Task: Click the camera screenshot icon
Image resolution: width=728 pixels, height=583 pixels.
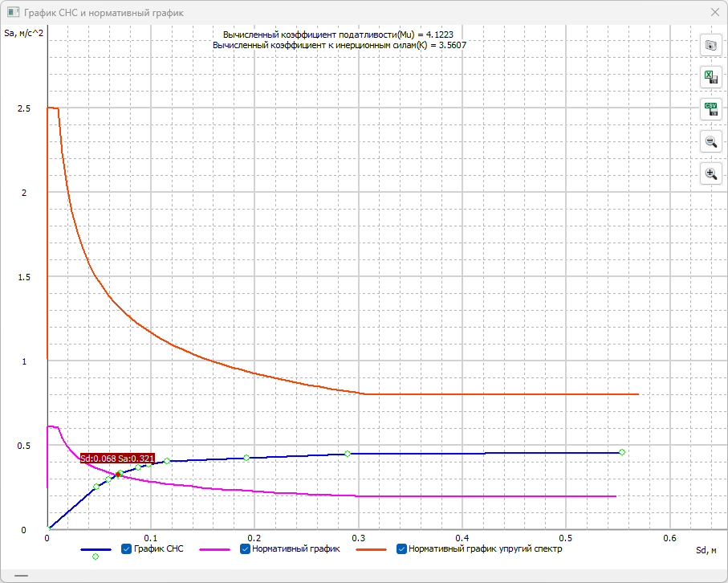Action: click(x=710, y=46)
